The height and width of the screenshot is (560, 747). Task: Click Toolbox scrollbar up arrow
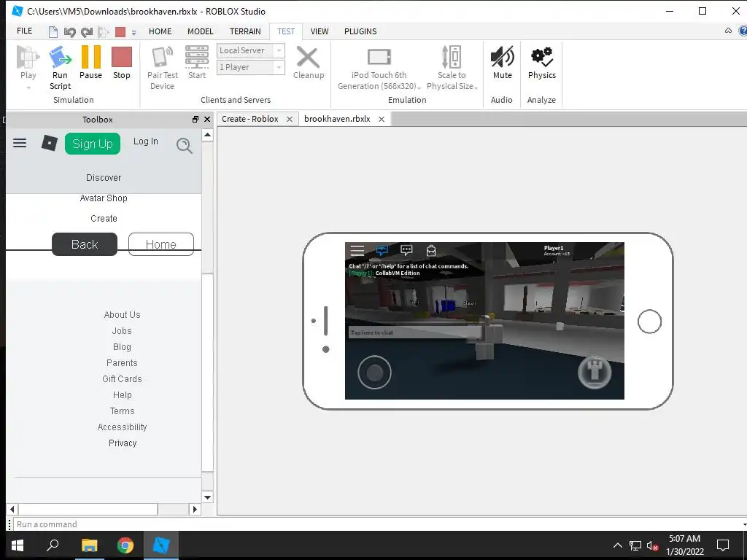207,135
